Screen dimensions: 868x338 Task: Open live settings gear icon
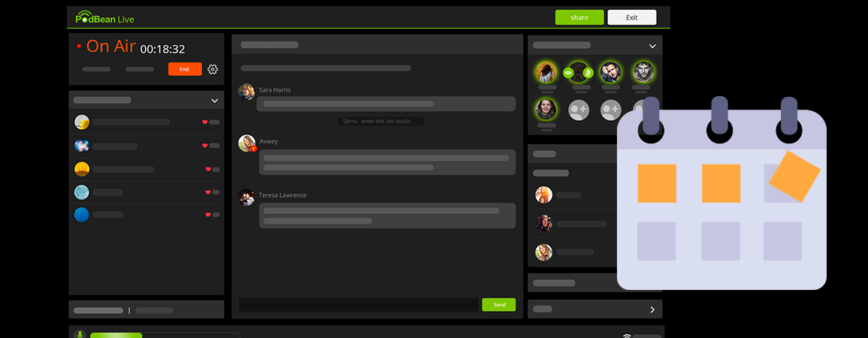click(x=213, y=69)
